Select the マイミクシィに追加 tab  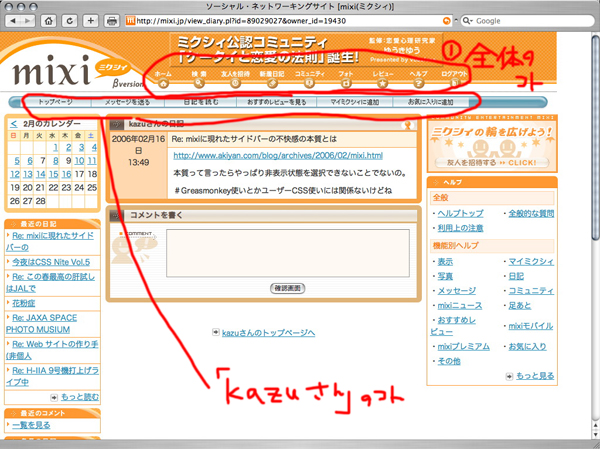[x=355, y=102]
